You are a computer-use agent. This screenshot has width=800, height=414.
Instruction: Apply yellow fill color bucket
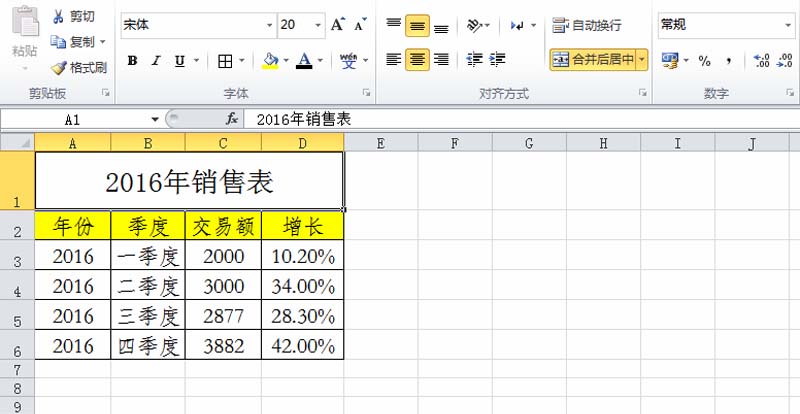(x=270, y=61)
